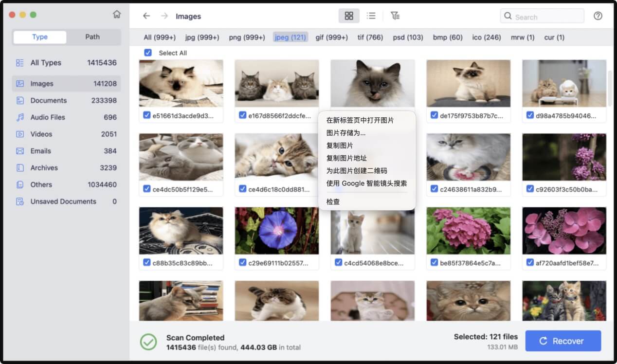Image resolution: width=617 pixels, height=364 pixels.
Task: Switch to list view layout
Action: tap(371, 16)
